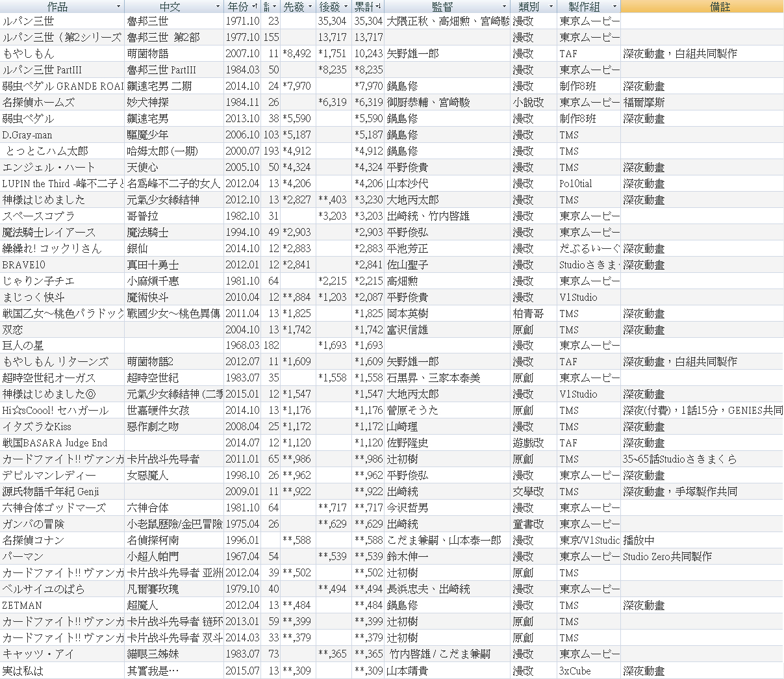Select the BRAVE10 title cell
This screenshot has width=784, height=679.
pyautogui.click(x=62, y=264)
